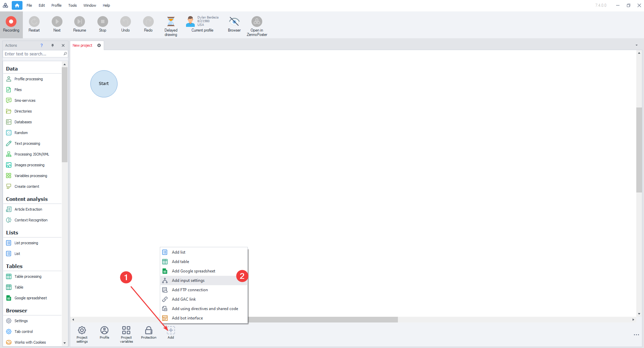Open Project settings gear at bottom

click(82, 331)
